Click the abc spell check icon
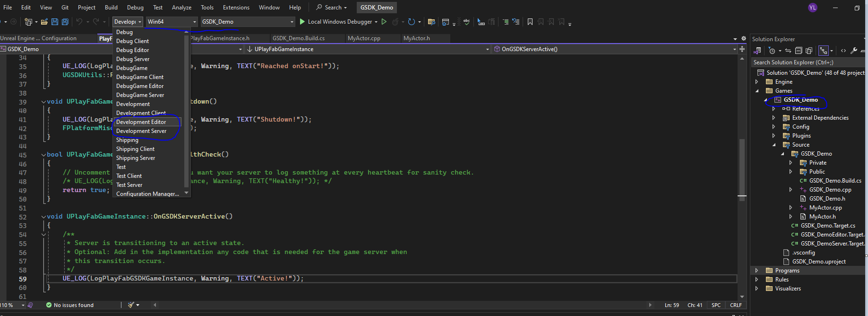The height and width of the screenshot is (316, 868). pos(466,22)
